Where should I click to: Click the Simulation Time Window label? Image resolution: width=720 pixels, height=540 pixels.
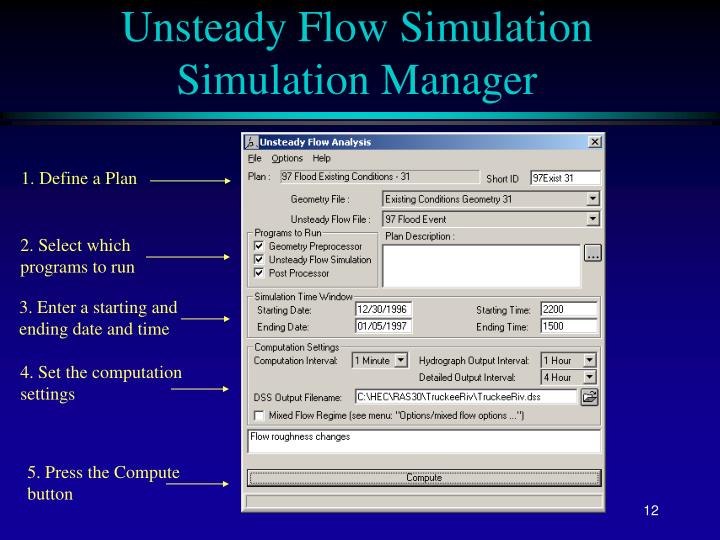(304, 297)
